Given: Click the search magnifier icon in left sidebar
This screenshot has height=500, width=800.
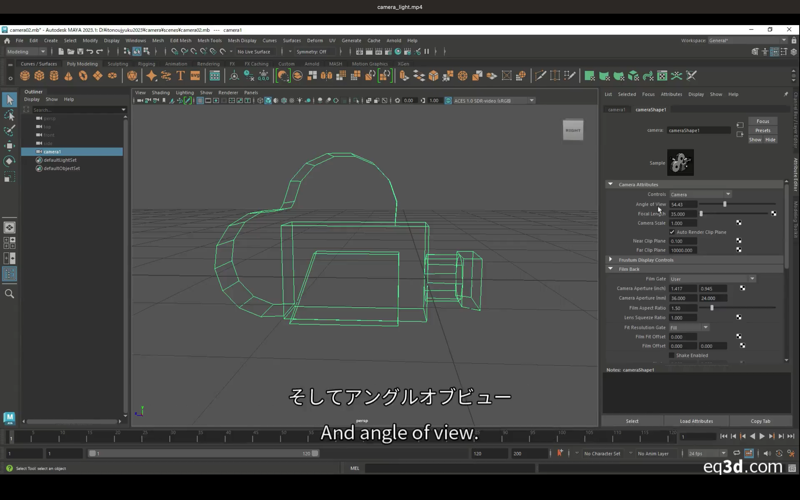Looking at the screenshot, I should 9,294.
